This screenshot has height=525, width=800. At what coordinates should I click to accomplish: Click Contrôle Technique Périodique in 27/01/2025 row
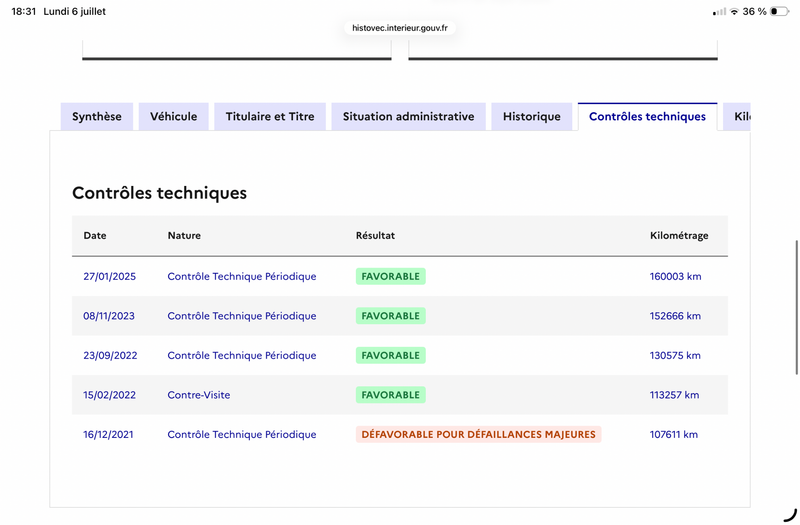(x=242, y=277)
